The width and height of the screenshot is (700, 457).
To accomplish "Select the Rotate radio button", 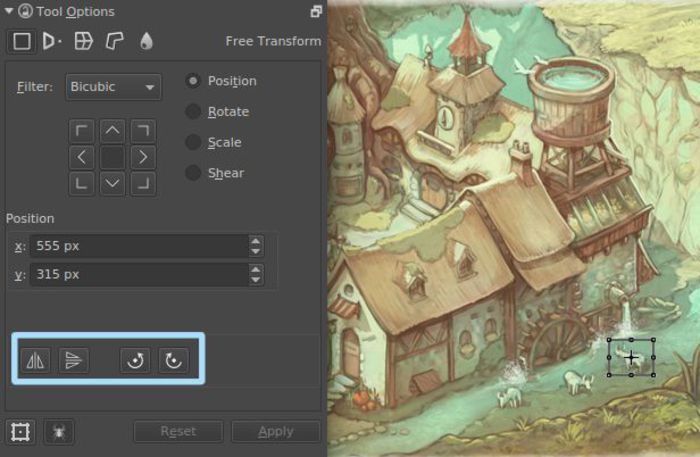I will coord(193,112).
